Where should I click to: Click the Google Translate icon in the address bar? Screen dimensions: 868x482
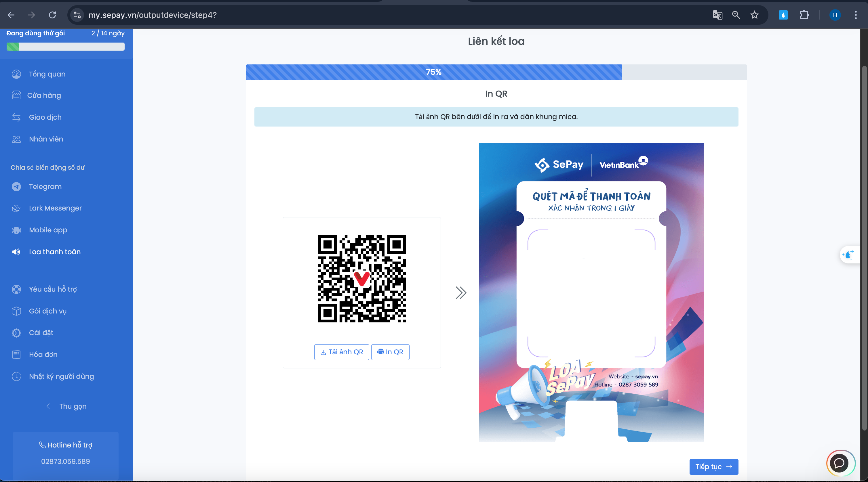coord(717,15)
